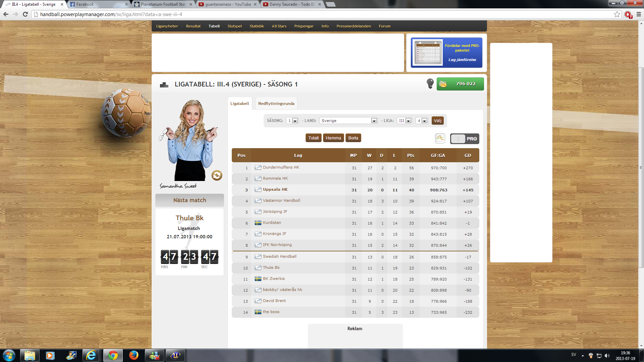
Task: Switch to guantanamera YouTube browser tab
Action: coord(227,4)
